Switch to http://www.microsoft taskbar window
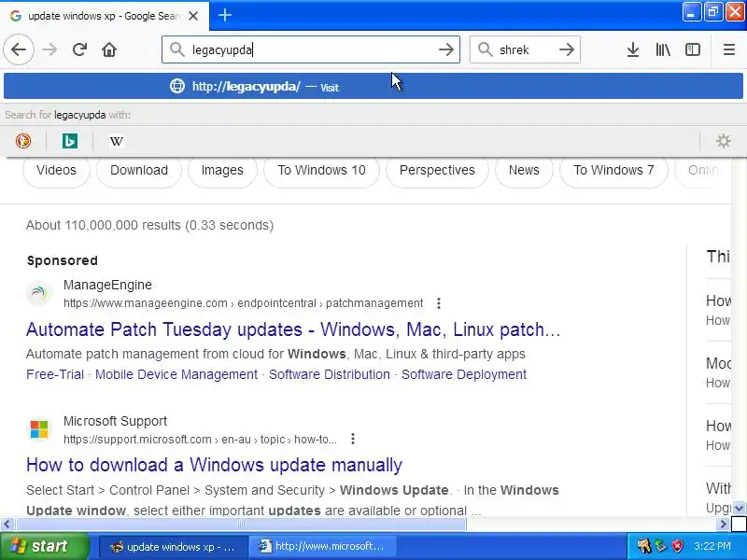This screenshot has width=747, height=560. click(323, 547)
